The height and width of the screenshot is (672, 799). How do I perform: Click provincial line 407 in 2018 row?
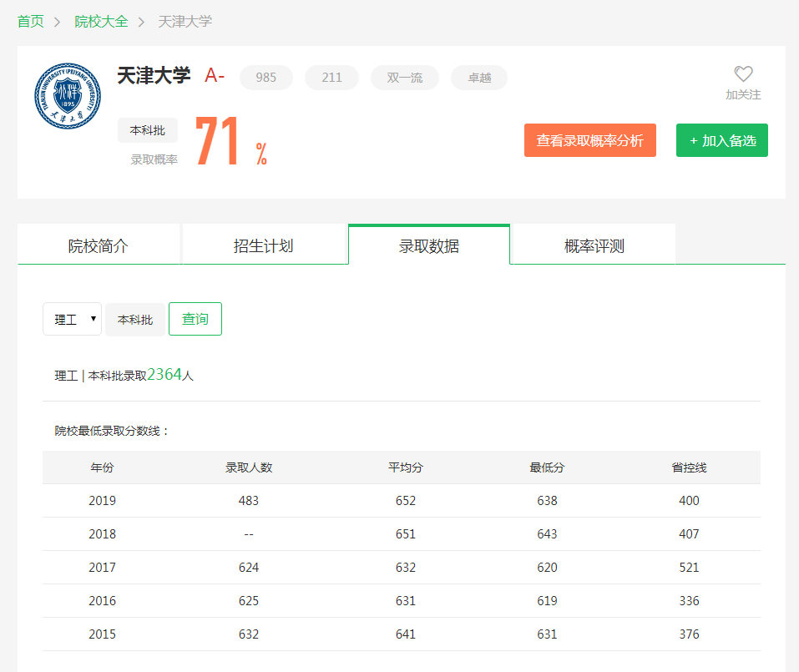pyautogui.click(x=689, y=534)
